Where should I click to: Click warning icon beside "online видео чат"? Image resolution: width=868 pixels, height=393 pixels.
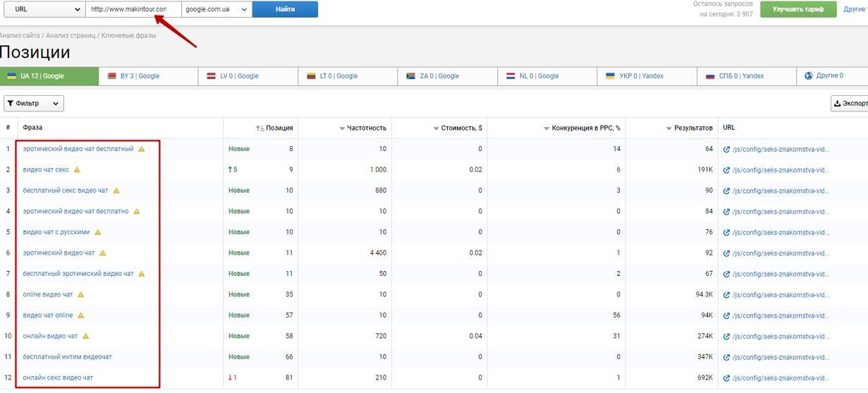pyautogui.click(x=80, y=295)
